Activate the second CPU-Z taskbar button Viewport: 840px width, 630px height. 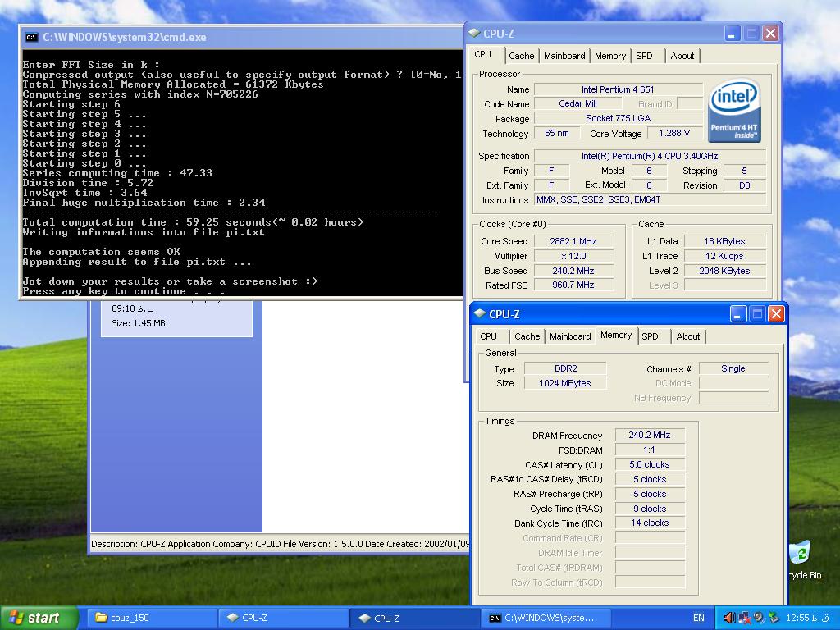click(414, 618)
